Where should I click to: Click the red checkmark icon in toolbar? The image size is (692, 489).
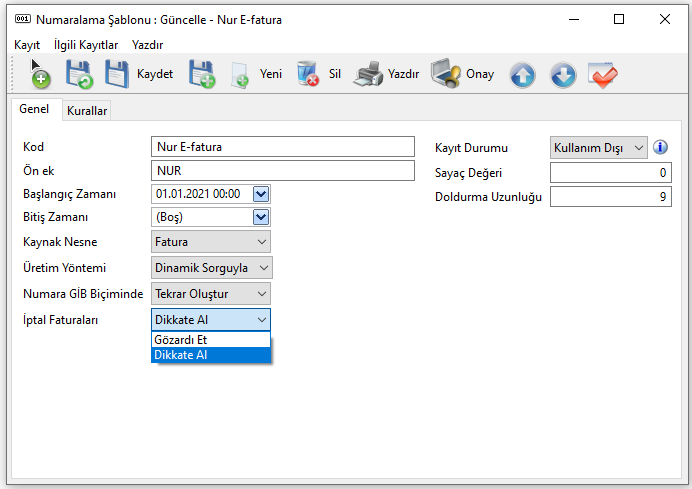coord(604,75)
